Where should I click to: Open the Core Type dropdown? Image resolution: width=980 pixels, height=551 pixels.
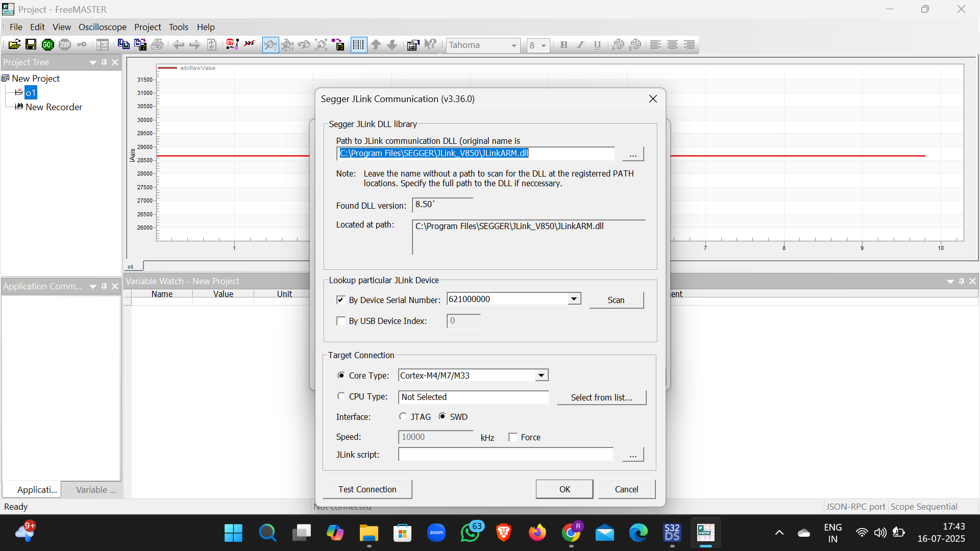(541, 375)
